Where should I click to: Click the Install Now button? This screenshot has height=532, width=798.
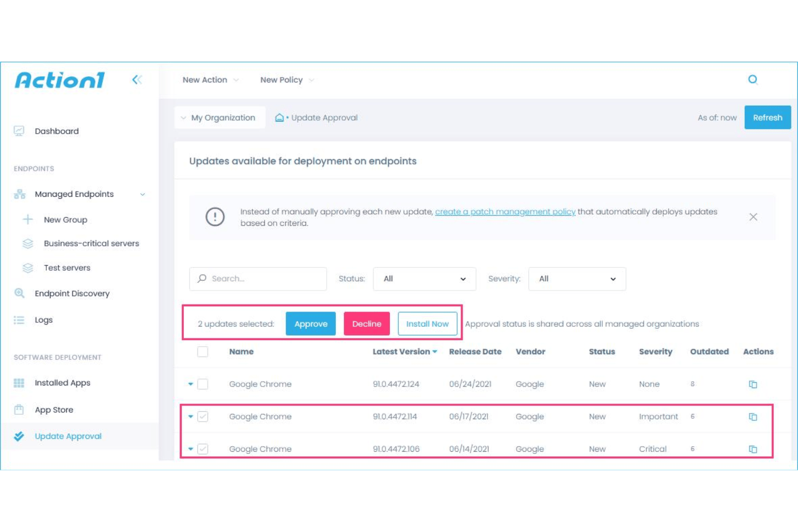[x=428, y=323]
